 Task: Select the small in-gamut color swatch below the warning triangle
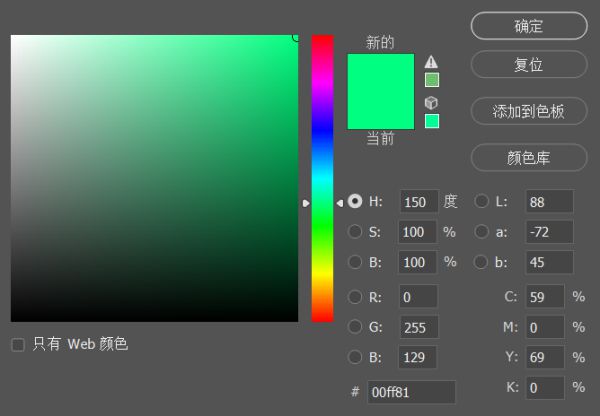431,80
